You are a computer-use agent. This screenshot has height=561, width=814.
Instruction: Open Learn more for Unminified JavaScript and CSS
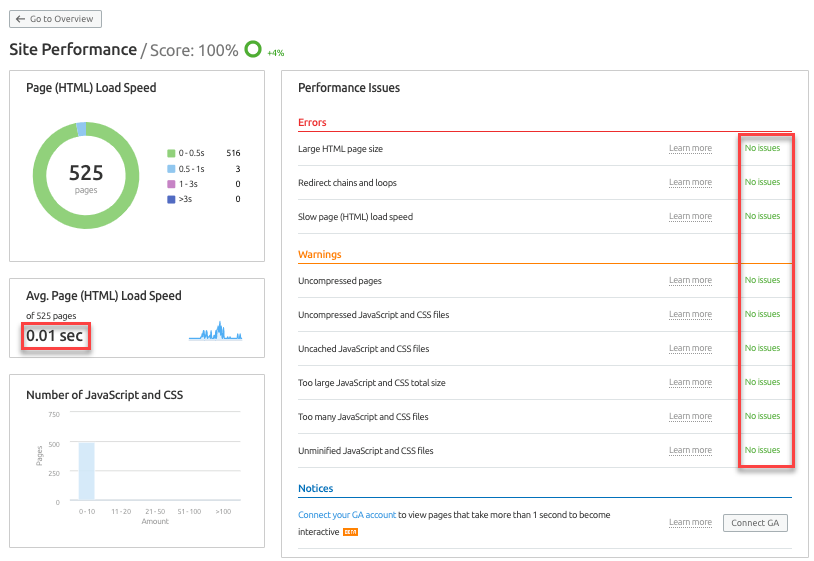click(690, 451)
